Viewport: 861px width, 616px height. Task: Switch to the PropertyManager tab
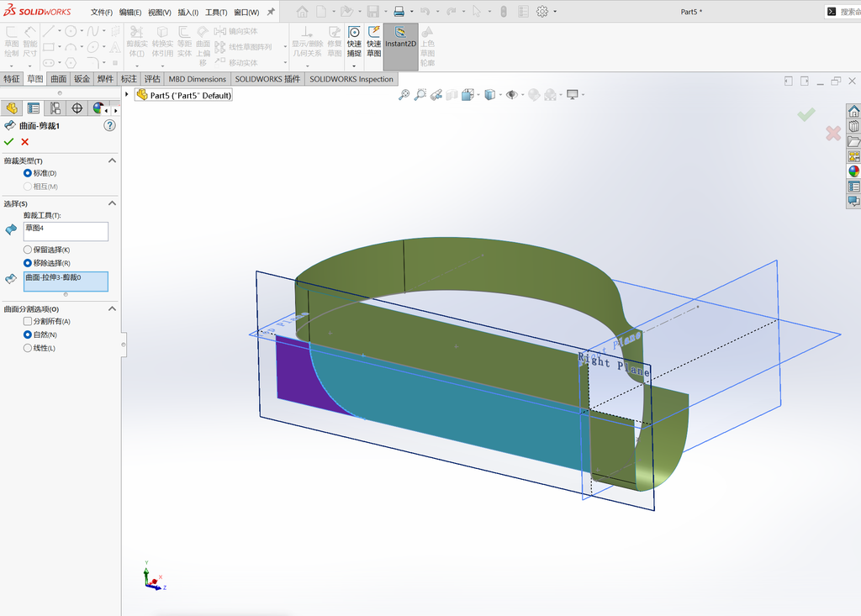point(34,108)
